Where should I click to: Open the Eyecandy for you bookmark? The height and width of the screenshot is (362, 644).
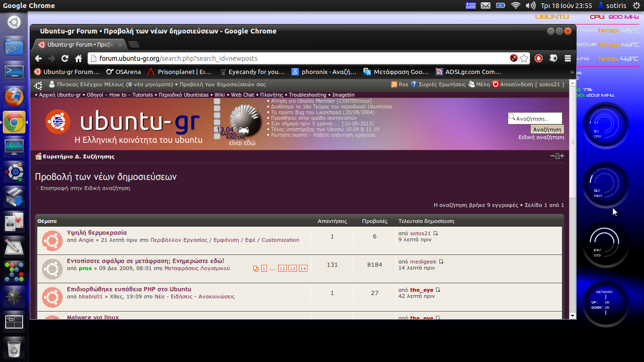pyautogui.click(x=253, y=72)
